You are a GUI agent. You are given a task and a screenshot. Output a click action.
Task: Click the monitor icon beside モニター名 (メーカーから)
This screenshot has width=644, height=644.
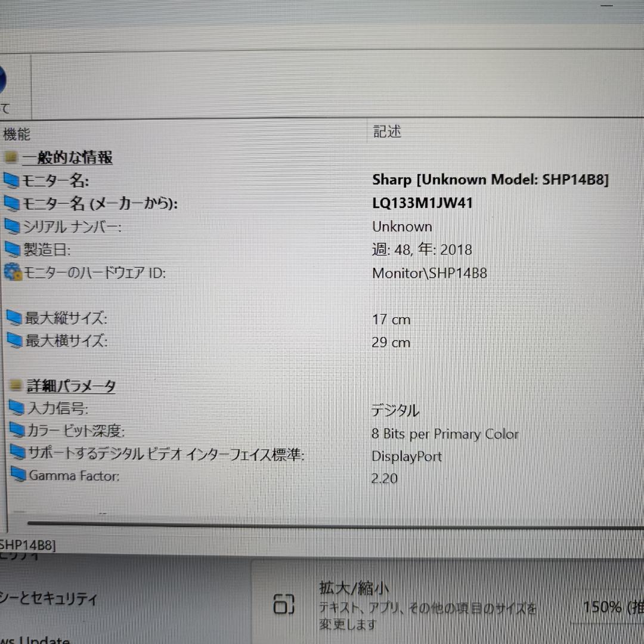coord(11,203)
